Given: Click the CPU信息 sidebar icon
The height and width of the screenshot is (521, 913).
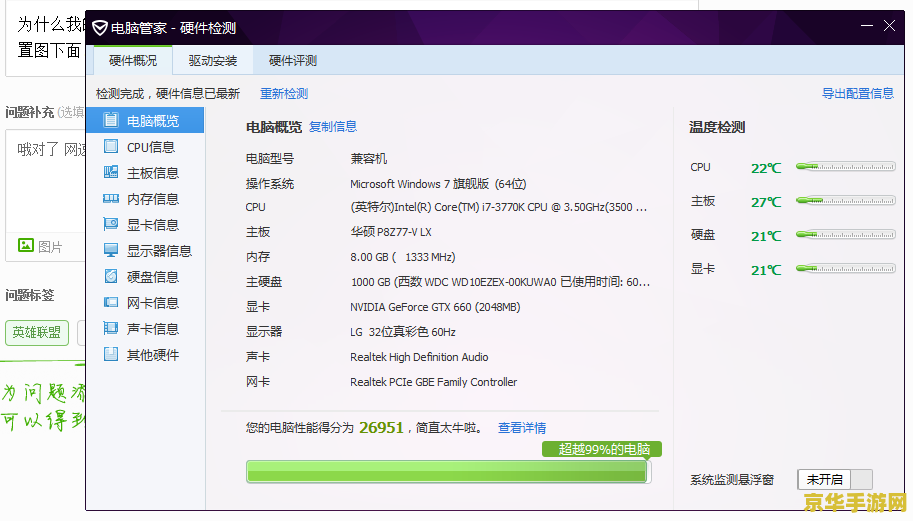Looking at the screenshot, I should pos(111,146).
